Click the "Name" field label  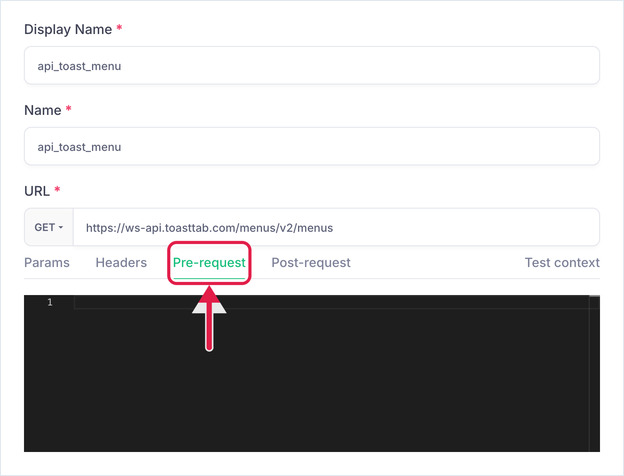tap(43, 110)
